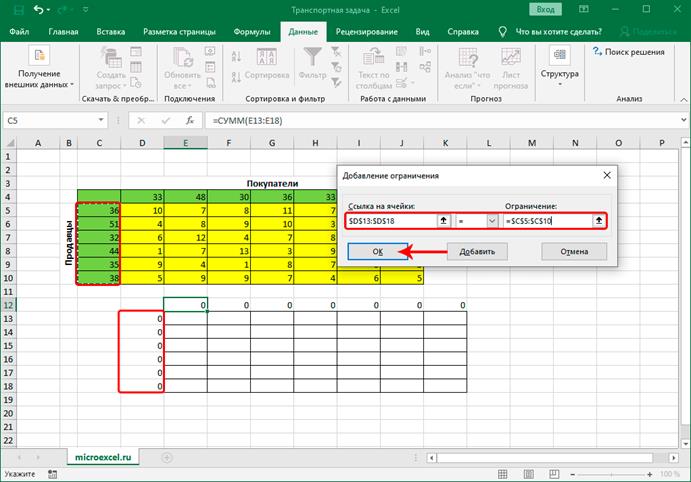The width and height of the screenshot is (691, 482).
Task: Open Get External Data (Получение внешних данных)
Action: coord(39,67)
